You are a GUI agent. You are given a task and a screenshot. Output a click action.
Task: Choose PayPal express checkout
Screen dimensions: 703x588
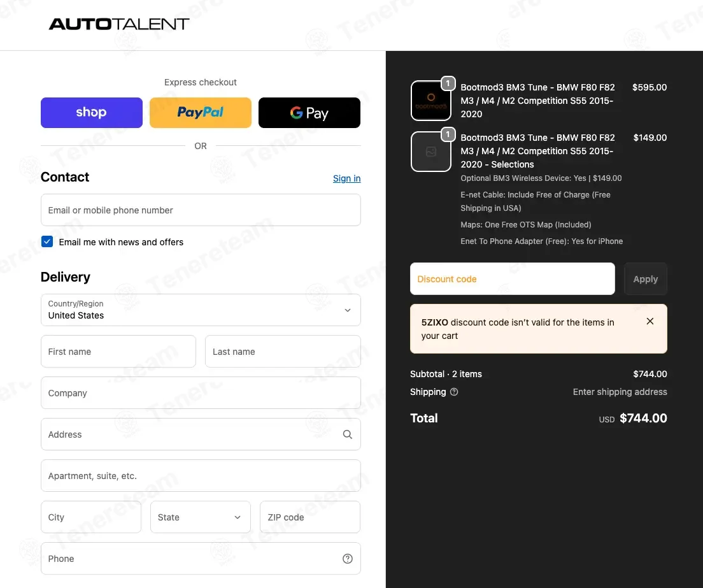click(201, 113)
